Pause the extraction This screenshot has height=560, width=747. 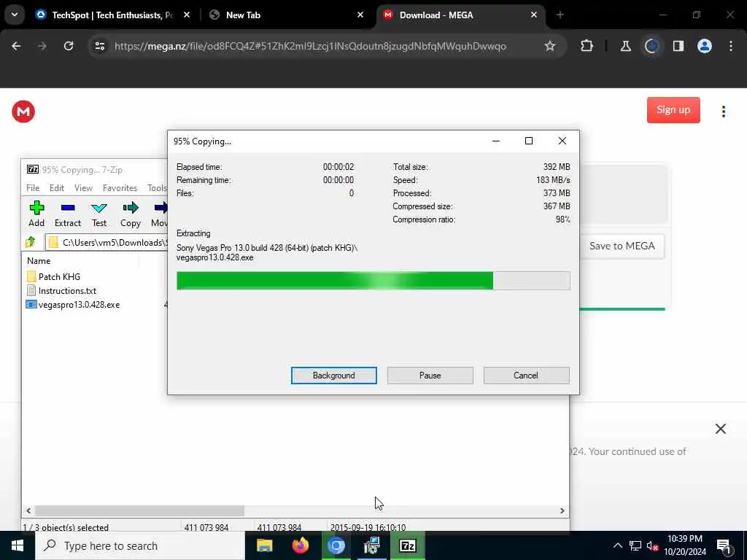point(430,376)
